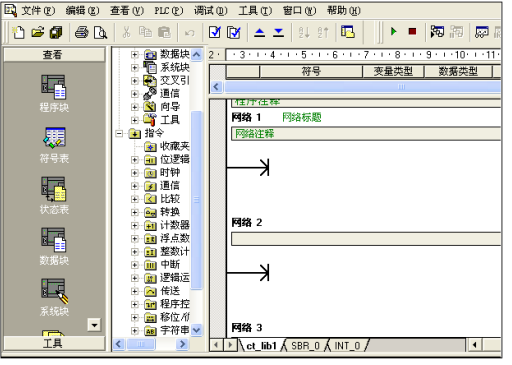Image resolution: width=512 pixels, height=365 pixels.
Task: Download to PLC with down arrow icon
Action: click(278, 32)
